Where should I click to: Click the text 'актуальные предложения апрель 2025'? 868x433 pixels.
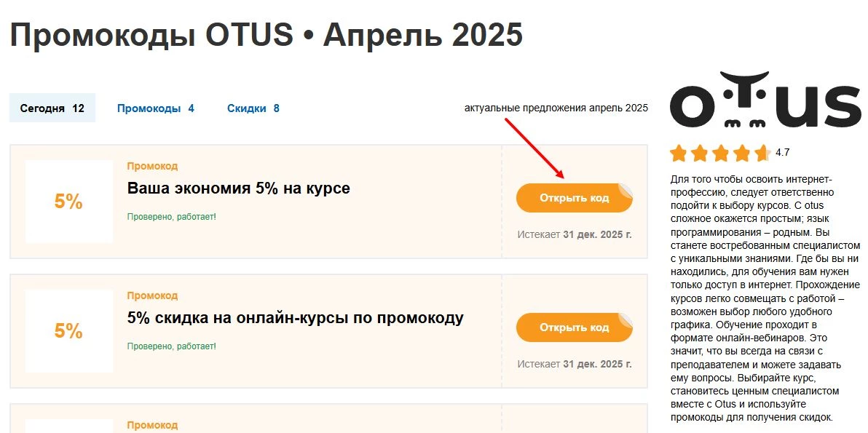556,108
